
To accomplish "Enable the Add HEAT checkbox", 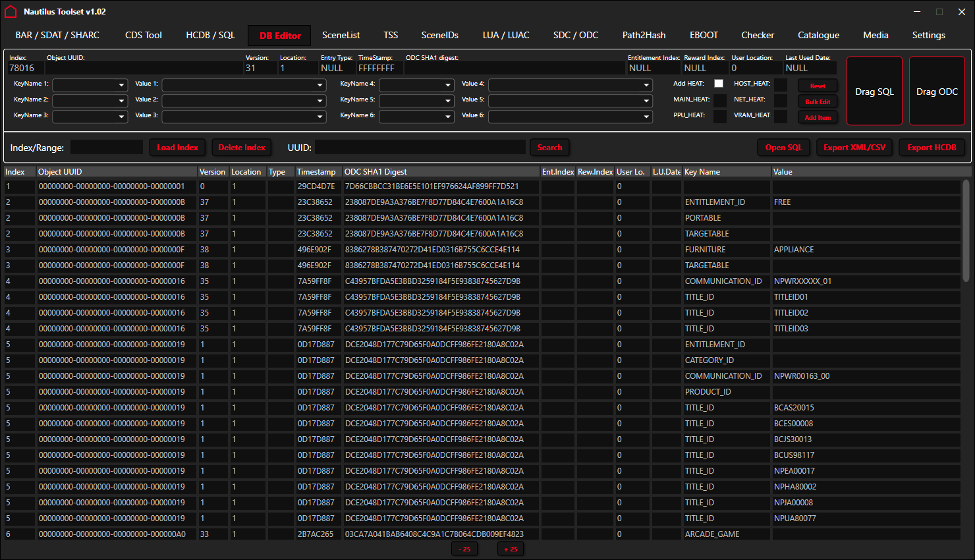I will 719,84.
